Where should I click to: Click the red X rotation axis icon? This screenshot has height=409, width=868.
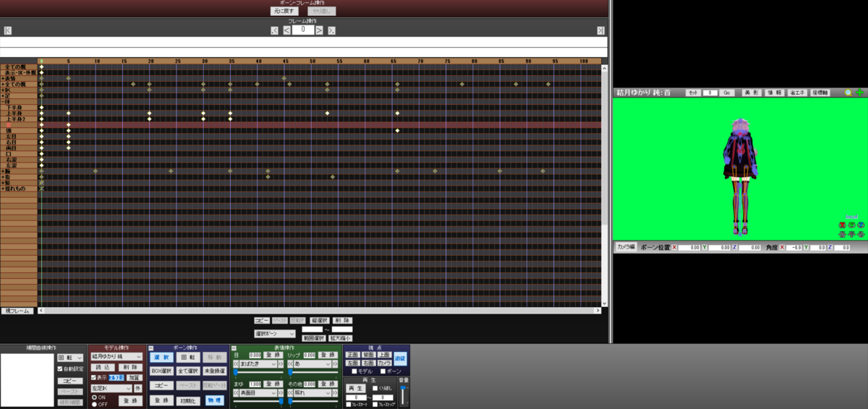[842, 225]
